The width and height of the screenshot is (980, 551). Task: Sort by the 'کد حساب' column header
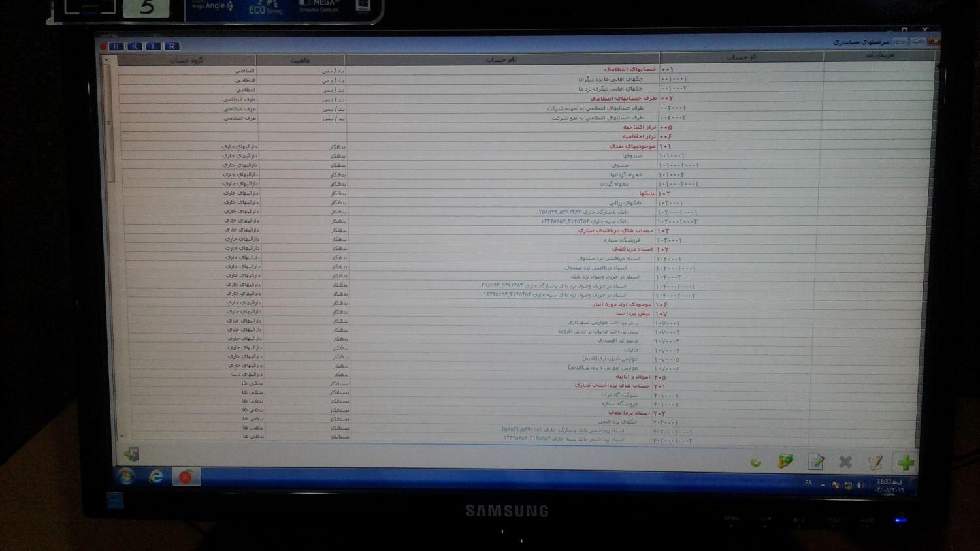pos(741,57)
